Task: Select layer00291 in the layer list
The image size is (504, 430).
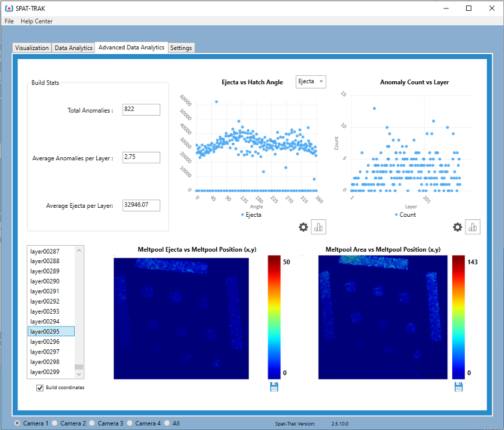Action: pos(51,291)
